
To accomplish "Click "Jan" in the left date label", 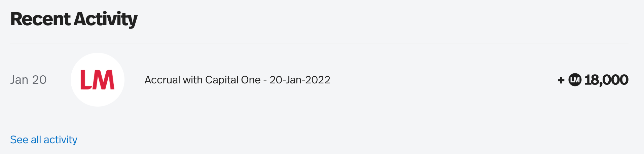I will (x=19, y=80).
